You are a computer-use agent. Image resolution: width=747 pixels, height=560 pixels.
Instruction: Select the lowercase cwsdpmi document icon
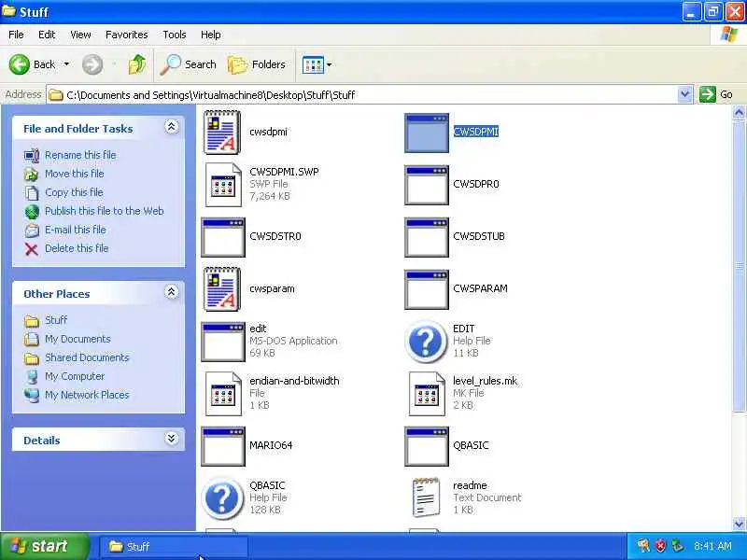[222, 133]
